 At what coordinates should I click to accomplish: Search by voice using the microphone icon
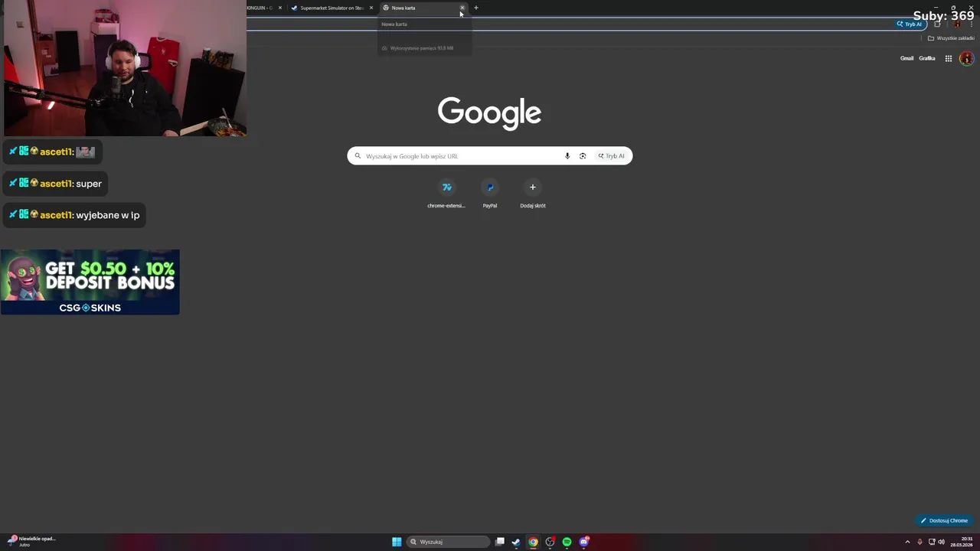point(567,156)
